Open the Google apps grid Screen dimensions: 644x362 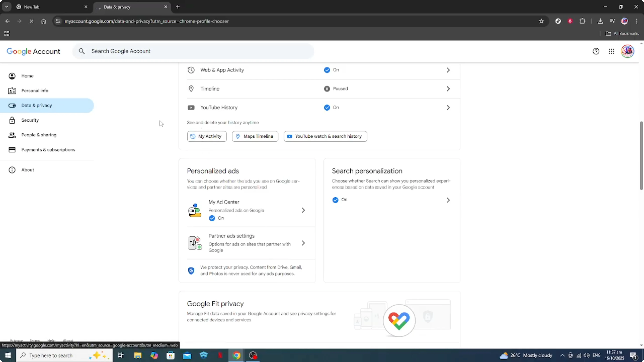(x=611, y=51)
